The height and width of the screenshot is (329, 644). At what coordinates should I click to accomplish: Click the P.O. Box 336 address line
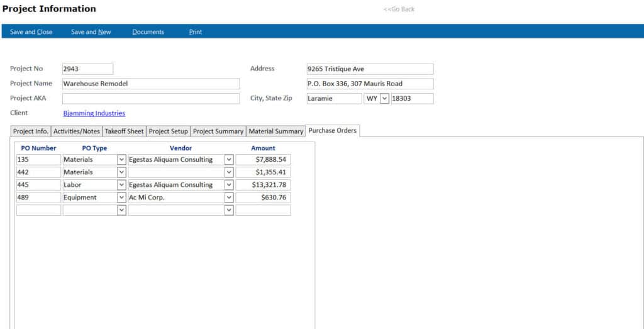pyautogui.click(x=370, y=84)
